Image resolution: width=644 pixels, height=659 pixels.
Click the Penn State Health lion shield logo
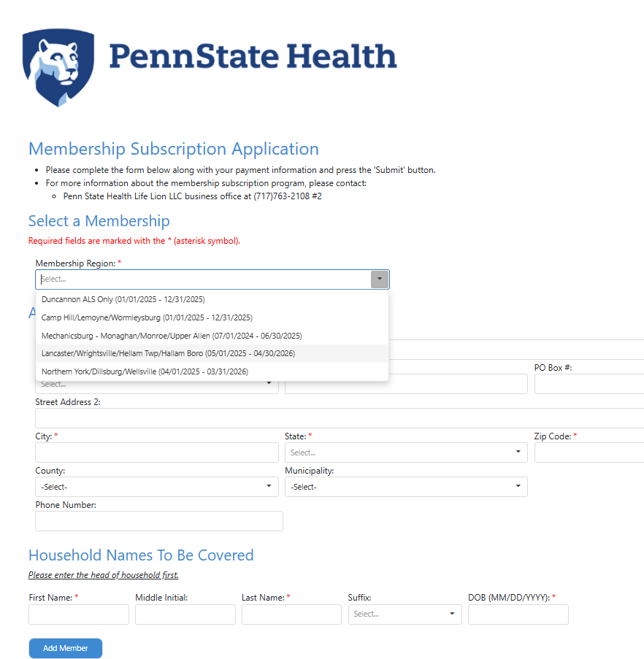tap(58, 67)
